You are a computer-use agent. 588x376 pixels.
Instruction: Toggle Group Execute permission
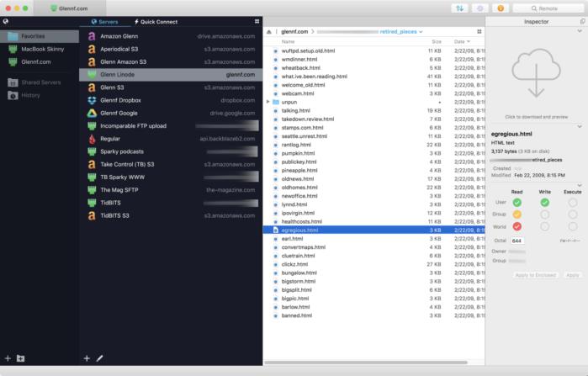point(573,214)
